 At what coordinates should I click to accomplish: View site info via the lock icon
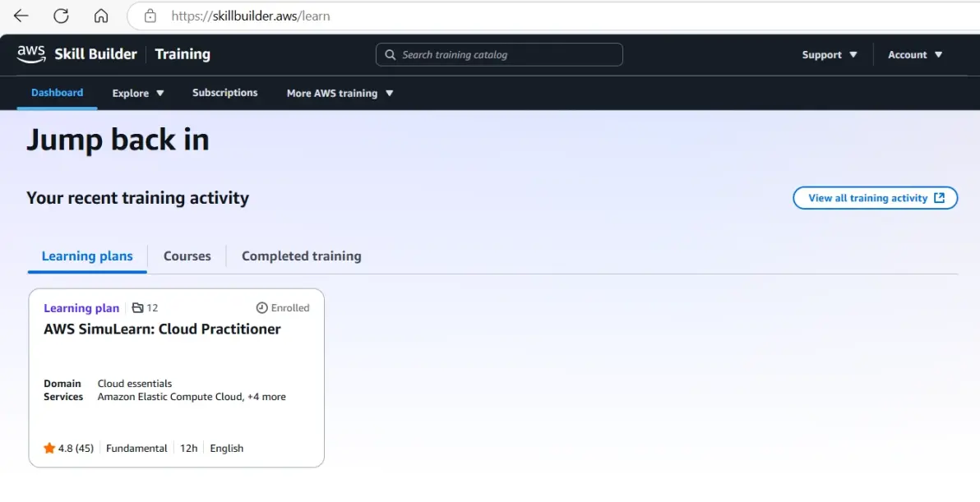click(x=150, y=16)
